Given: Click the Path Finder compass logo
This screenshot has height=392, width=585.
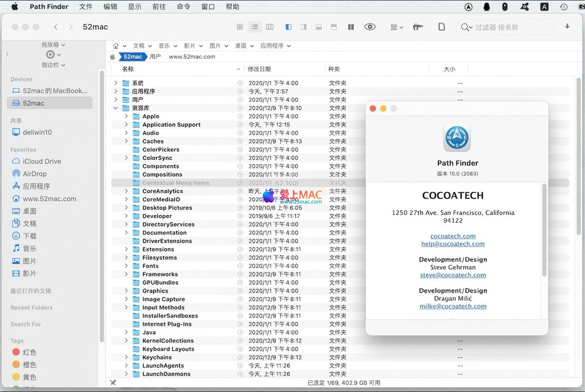Looking at the screenshot, I should [x=457, y=138].
